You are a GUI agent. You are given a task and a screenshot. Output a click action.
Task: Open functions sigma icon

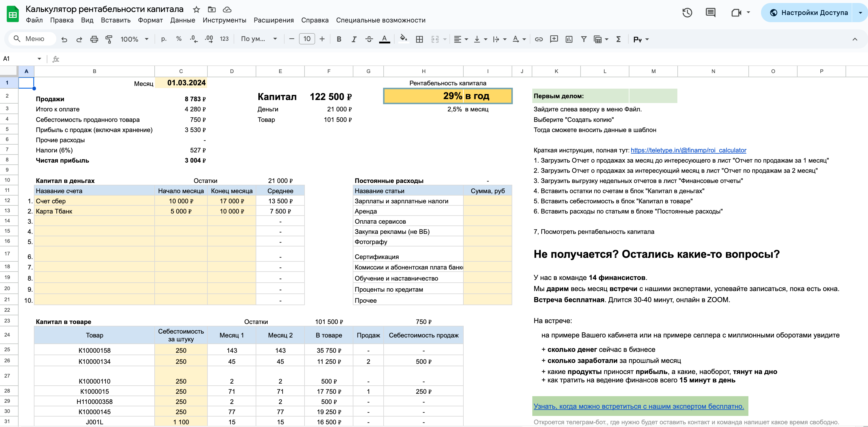(618, 40)
